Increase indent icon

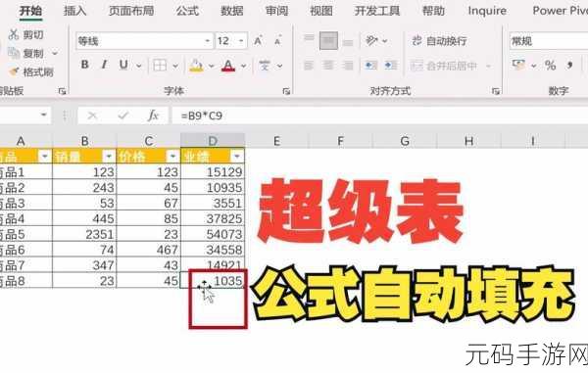coord(391,66)
